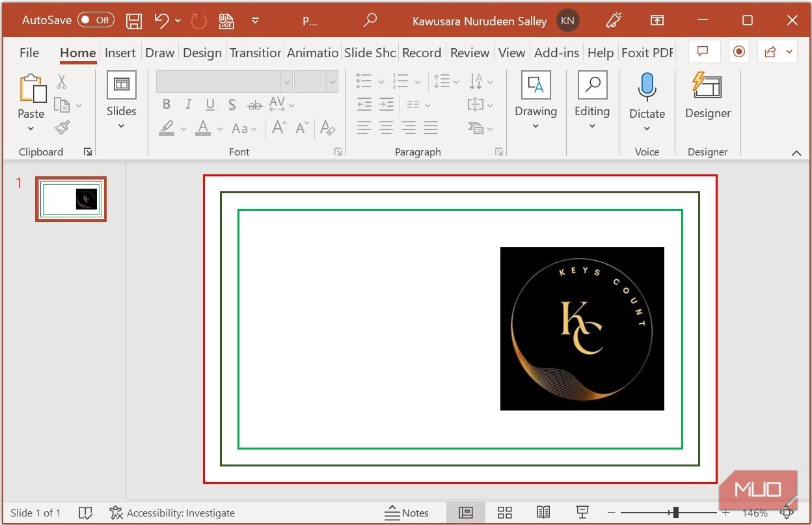Image resolution: width=812 pixels, height=525 pixels.
Task: Switch to Normal view
Action: coord(466,513)
